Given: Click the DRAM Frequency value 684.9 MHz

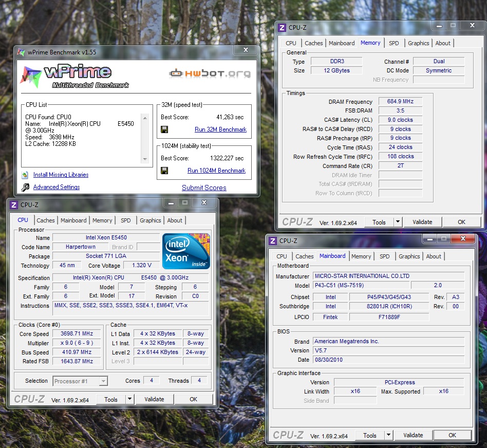Looking at the screenshot, I should pos(400,101).
